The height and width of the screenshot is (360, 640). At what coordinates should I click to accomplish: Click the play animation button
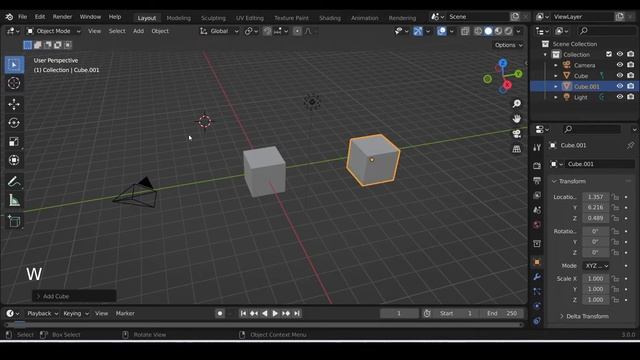pos(275,313)
